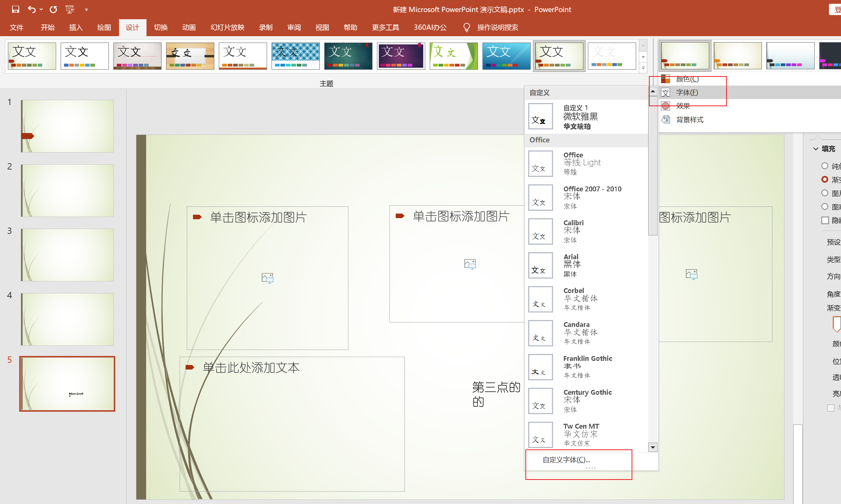Image resolution: width=841 pixels, height=504 pixels.
Task: Click the Redo icon in title bar
Action: [53, 9]
